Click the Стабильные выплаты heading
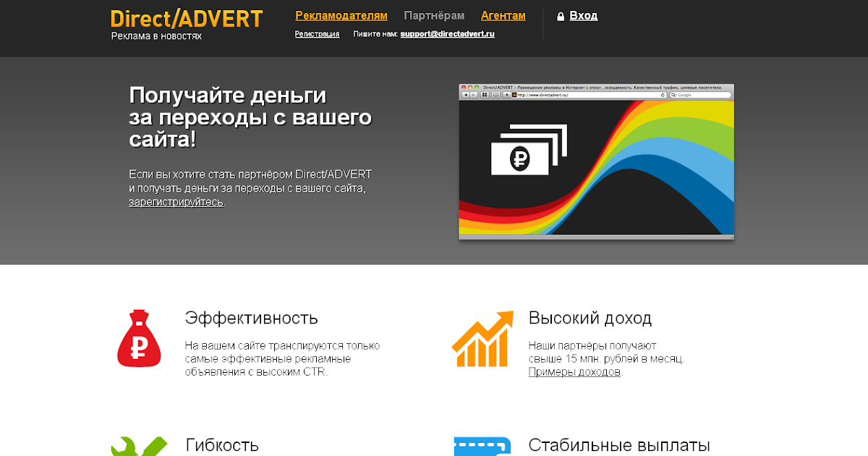The image size is (868, 456). 618,444
